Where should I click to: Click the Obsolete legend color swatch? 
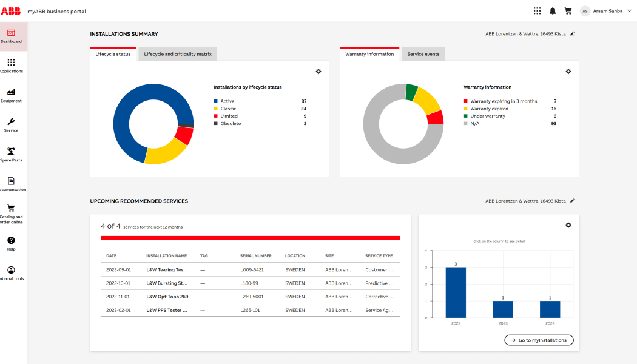pos(216,123)
